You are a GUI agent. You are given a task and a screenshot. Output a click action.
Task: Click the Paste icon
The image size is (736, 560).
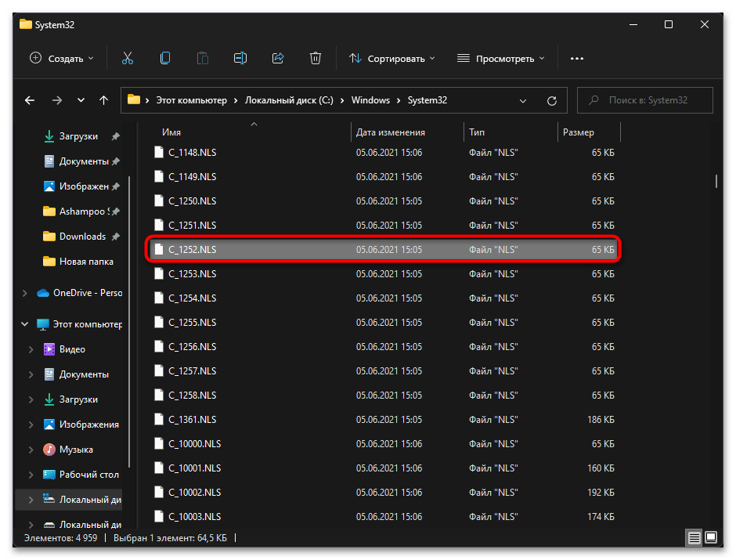click(202, 58)
